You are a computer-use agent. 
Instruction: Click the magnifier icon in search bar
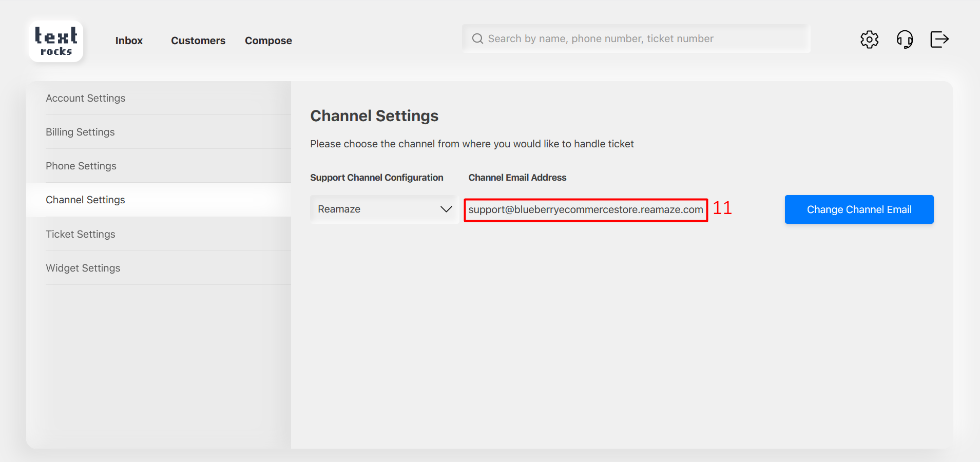477,39
